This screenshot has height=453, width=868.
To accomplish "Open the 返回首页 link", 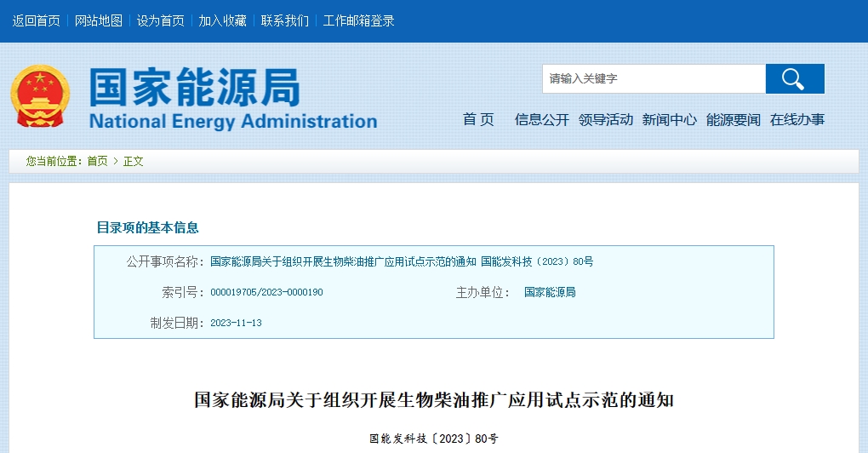I will 37,21.
